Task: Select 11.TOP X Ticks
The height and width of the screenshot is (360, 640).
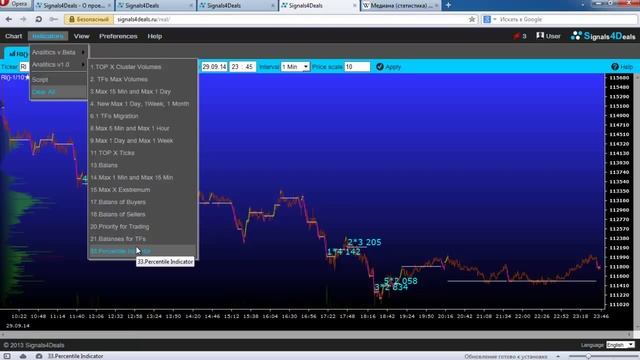Action: point(143,153)
